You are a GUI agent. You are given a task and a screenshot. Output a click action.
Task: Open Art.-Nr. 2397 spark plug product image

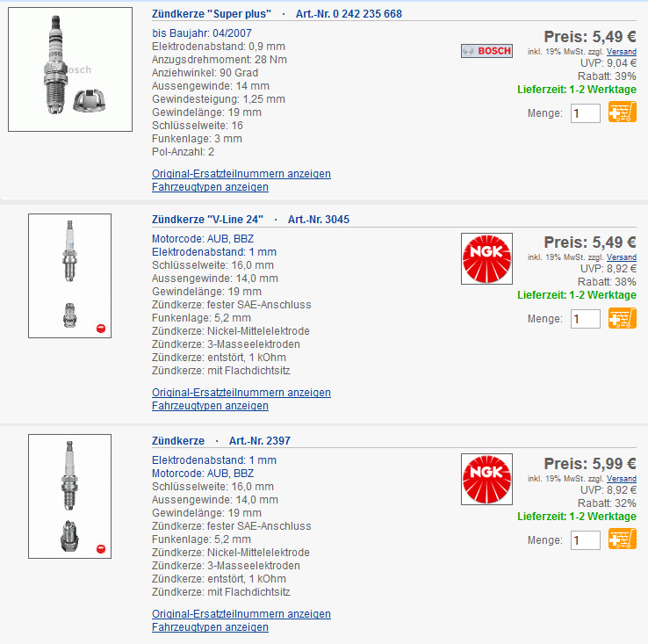[70, 496]
